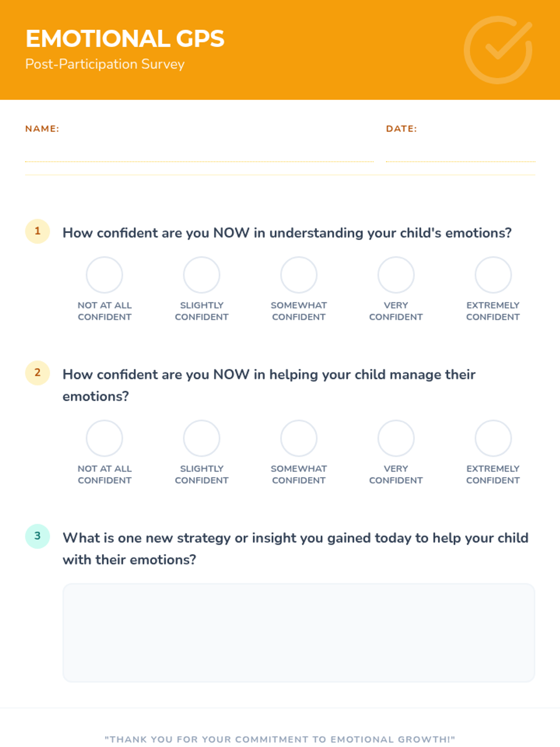Pick "Somewhat confident" for helping manage emotions

(x=299, y=438)
